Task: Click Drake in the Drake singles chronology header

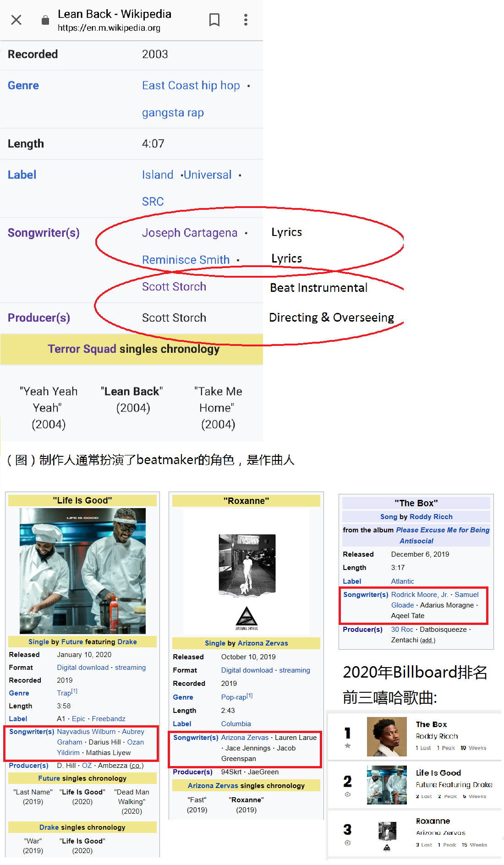Action: point(49,827)
